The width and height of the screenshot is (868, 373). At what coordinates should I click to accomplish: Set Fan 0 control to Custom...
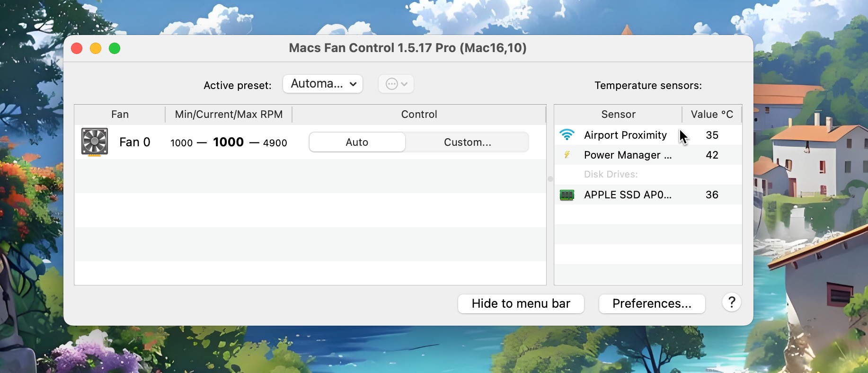(467, 142)
